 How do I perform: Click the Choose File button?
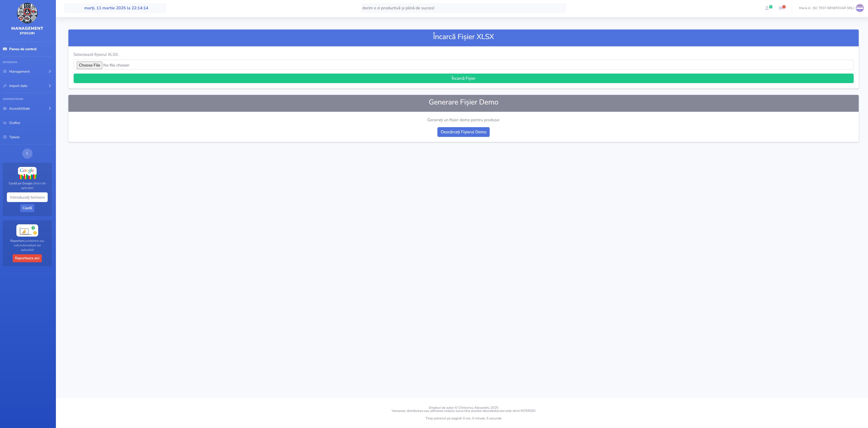coord(89,65)
